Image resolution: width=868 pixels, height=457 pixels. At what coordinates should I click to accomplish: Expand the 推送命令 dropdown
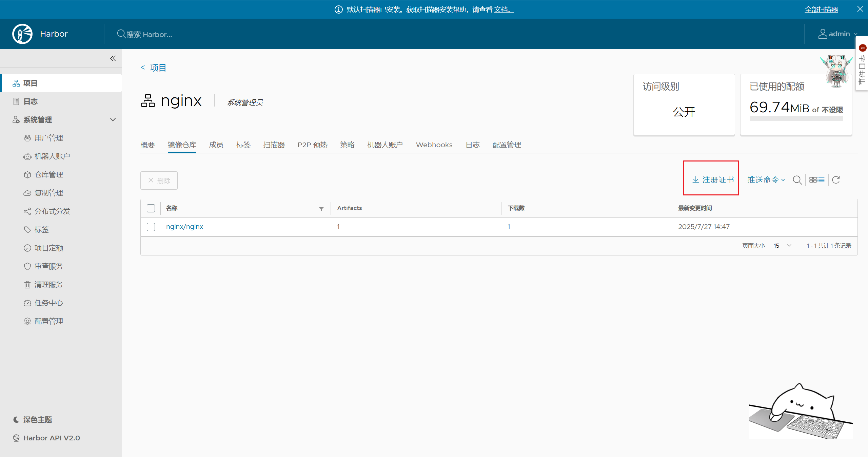pos(766,180)
